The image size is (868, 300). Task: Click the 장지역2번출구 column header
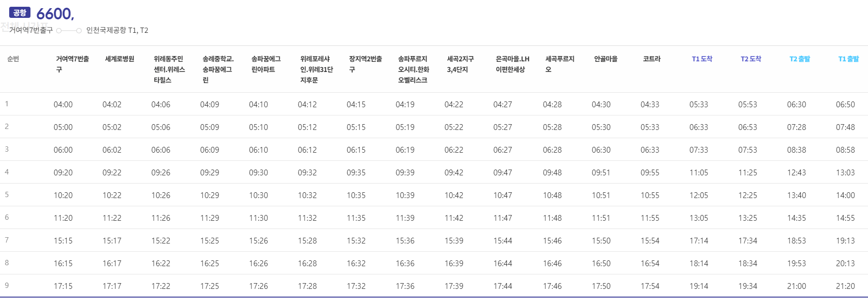[366, 64]
